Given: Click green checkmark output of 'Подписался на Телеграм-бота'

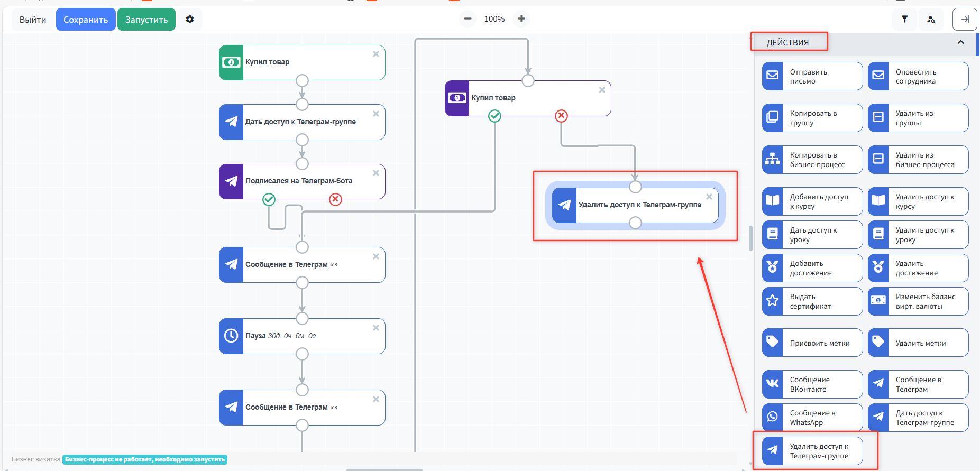Looking at the screenshot, I should (x=269, y=199).
